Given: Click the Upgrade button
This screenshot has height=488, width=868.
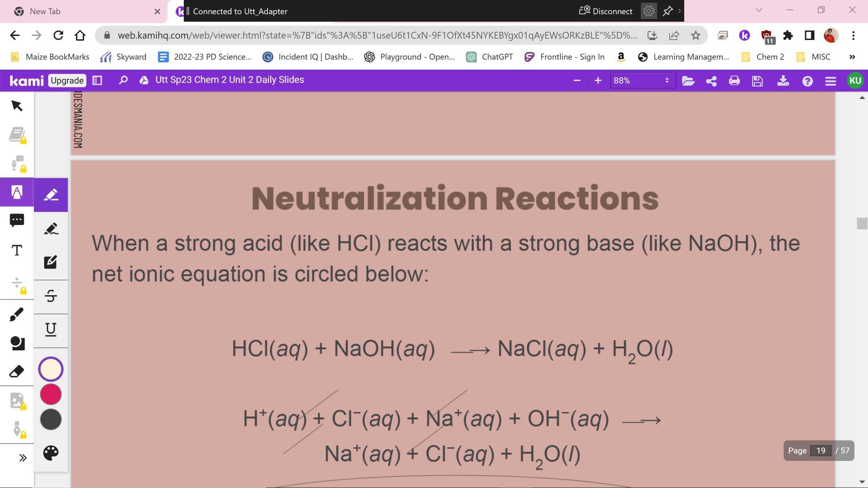Looking at the screenshot, I should [67, 80].
